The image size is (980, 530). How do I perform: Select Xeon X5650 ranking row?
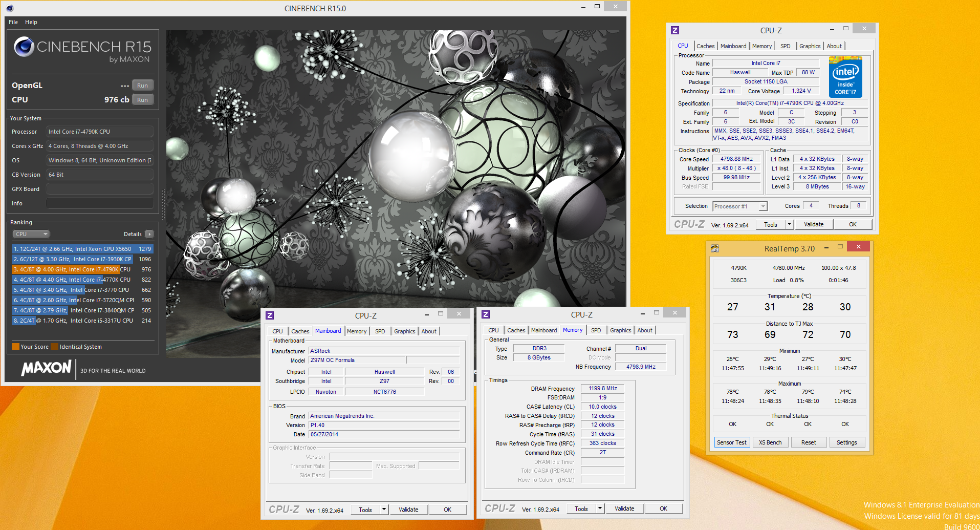tap(82, 249)
